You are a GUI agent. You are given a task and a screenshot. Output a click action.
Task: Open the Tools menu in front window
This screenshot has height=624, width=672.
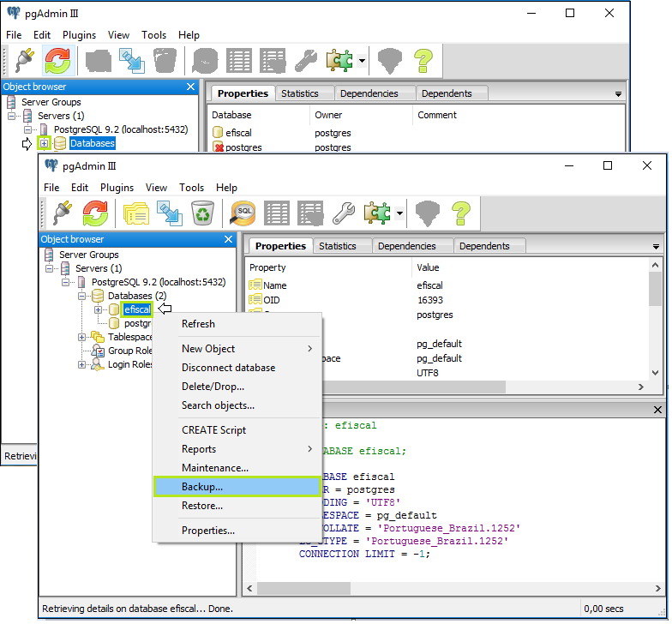(x=191, y=188)
